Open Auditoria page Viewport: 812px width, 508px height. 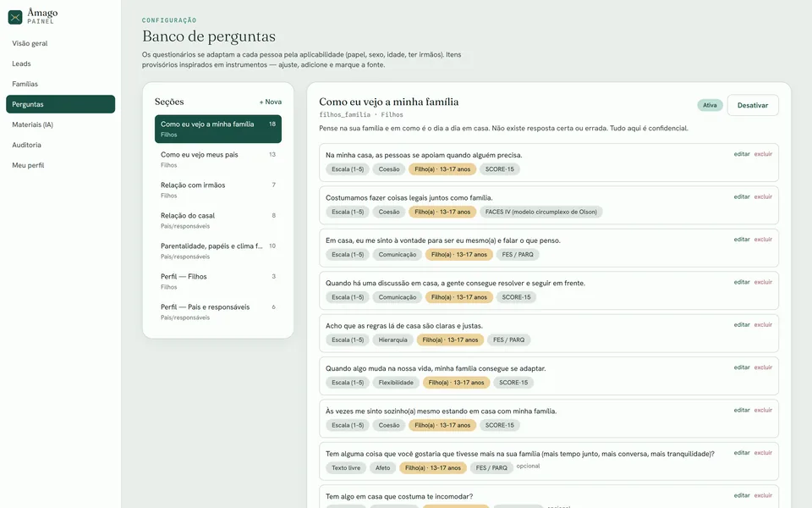click(x=61, y=145)
